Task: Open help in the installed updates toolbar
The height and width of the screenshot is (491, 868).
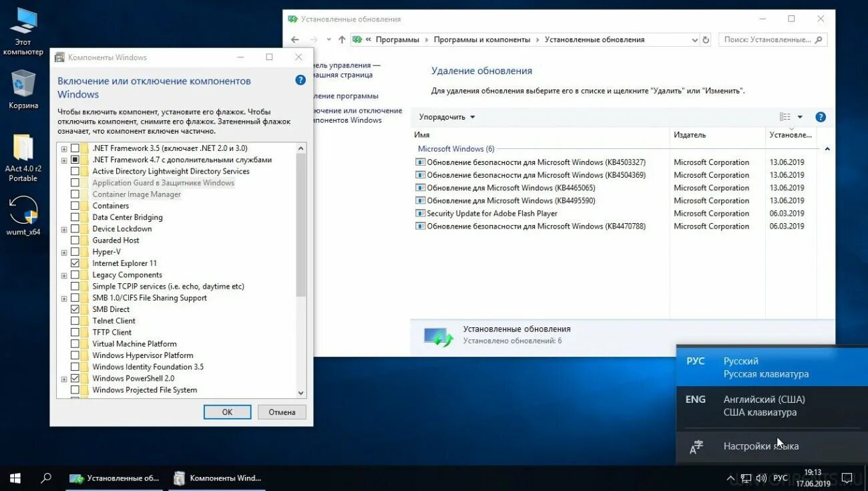Action: [821, 117]
